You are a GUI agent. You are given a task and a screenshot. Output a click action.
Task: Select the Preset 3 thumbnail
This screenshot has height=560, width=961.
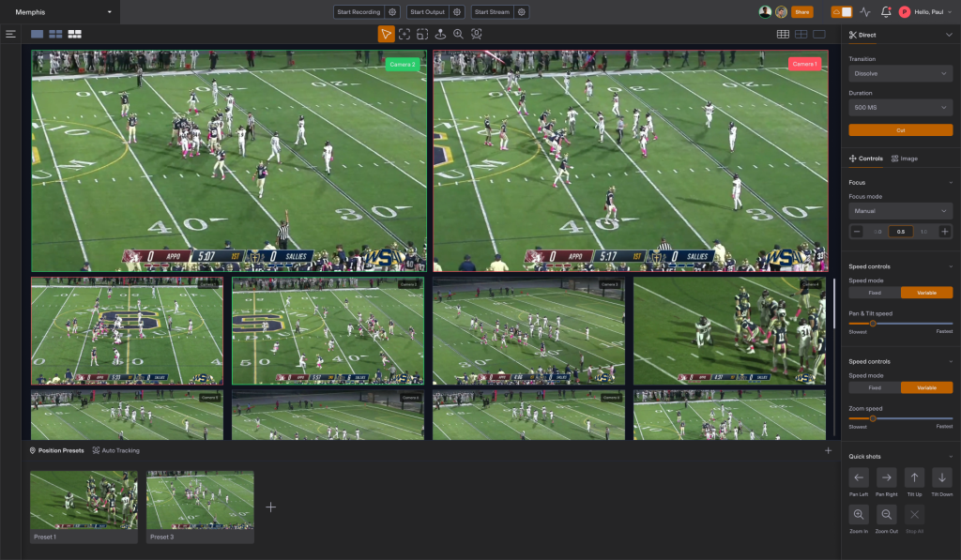tap(200, 507)
